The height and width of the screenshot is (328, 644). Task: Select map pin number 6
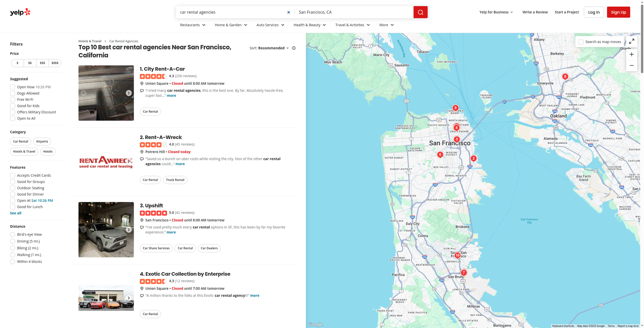tap(440, 154)
